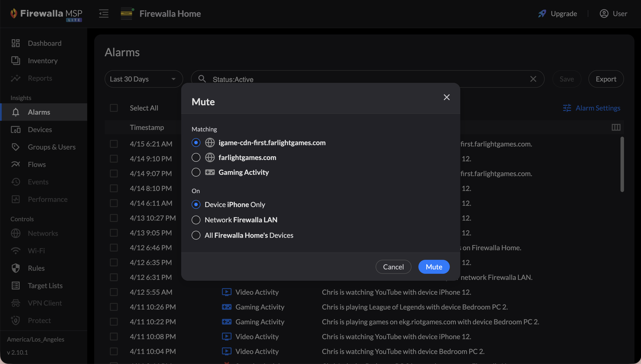Click the search magnifier icon
The image size is (641, 364).
click(x=202, y=79)
